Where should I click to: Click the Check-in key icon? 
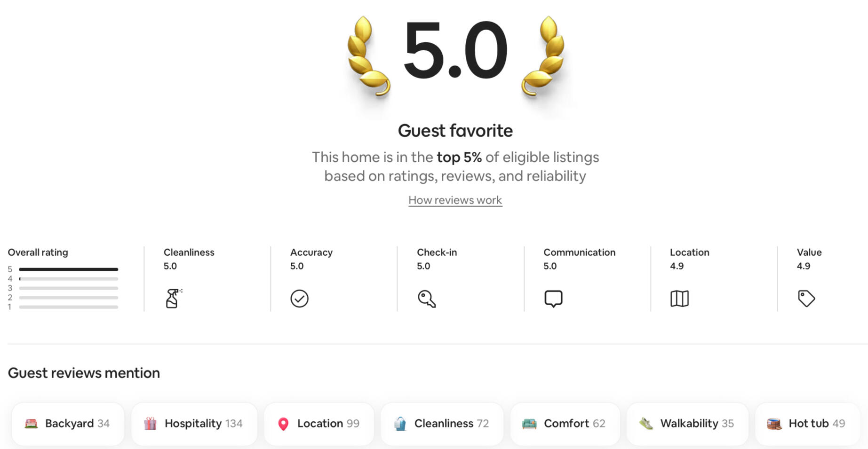[x=426, y=299]
